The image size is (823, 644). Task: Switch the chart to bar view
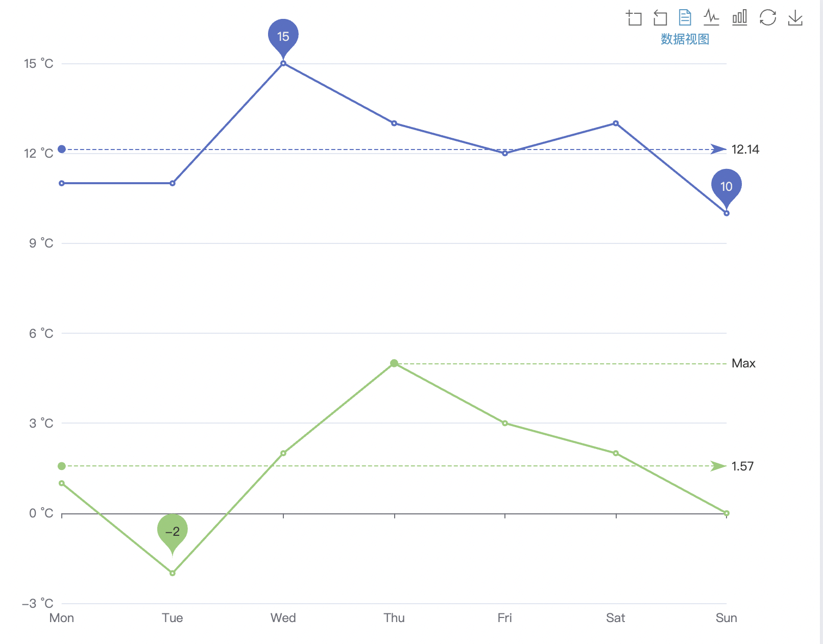tap(740, 18)
